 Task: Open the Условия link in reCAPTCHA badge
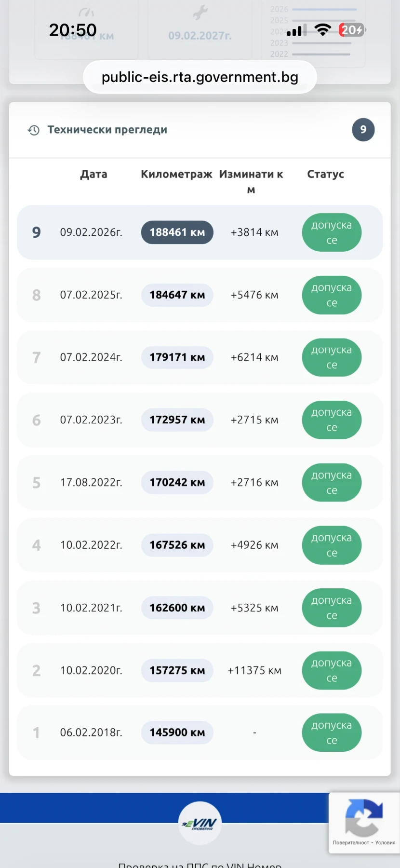tap(385, 843)
